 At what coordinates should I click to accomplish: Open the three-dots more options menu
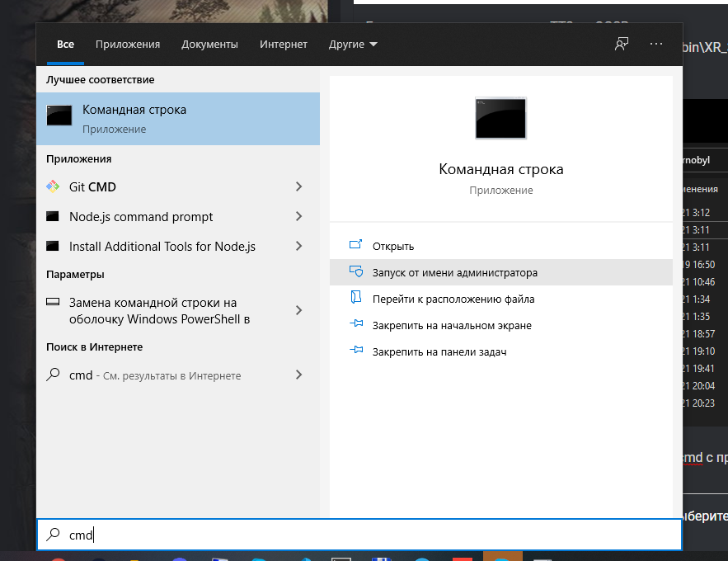point(656,44)
